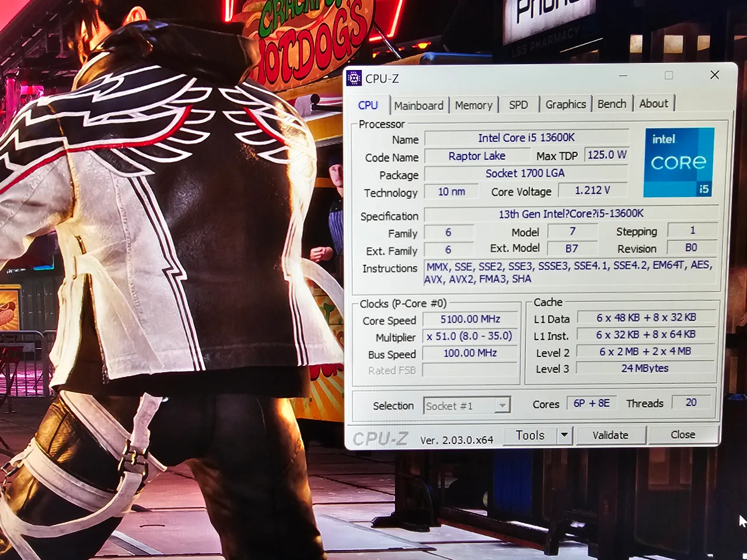Click the Name field 'Intel Core i5 13600K'
This screenshot has height=560, width=747.
point(526,138)
